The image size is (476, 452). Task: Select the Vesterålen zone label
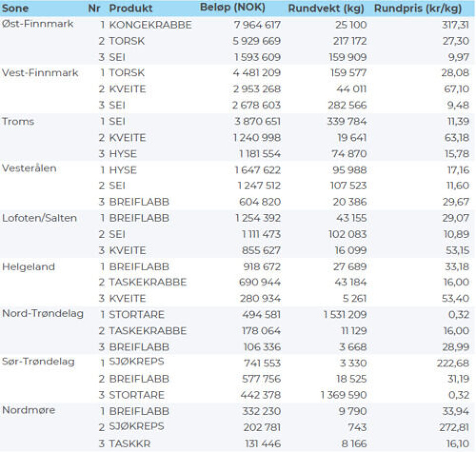pyautogui.click(x=30, y=168)
